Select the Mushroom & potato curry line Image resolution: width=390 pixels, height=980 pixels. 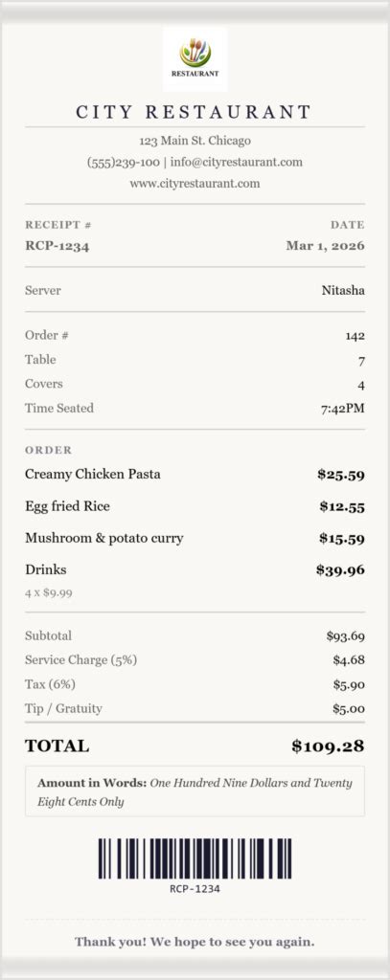point(195,538)
